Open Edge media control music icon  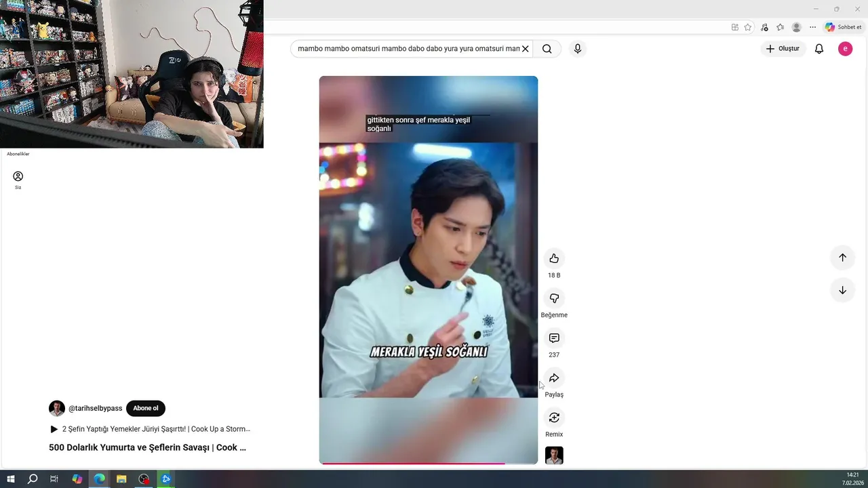point(764,27)
